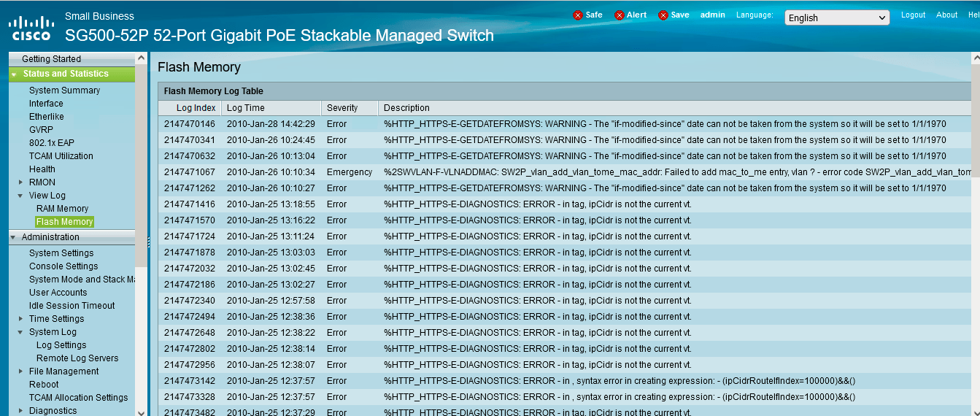This screenshot has height=416, width=980.
Task: Select log index 2147471570
Action: coord(190,220)
